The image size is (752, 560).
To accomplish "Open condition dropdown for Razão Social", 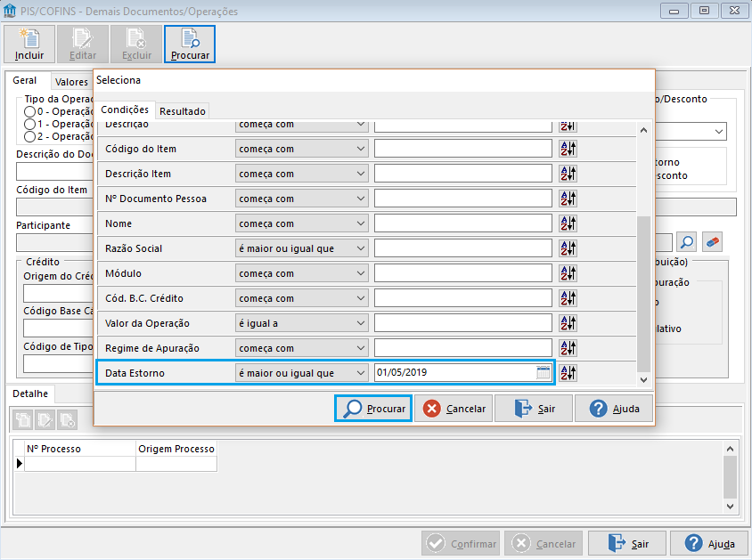I will (302, 248).
